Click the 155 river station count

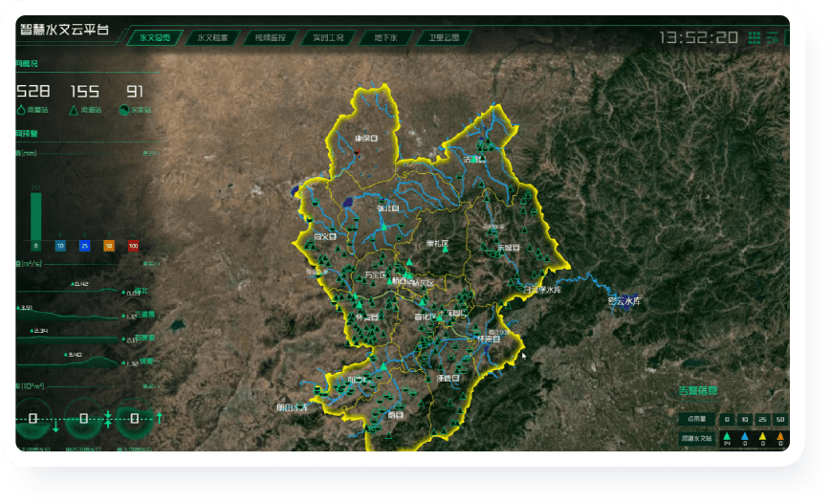pos(85,92)
